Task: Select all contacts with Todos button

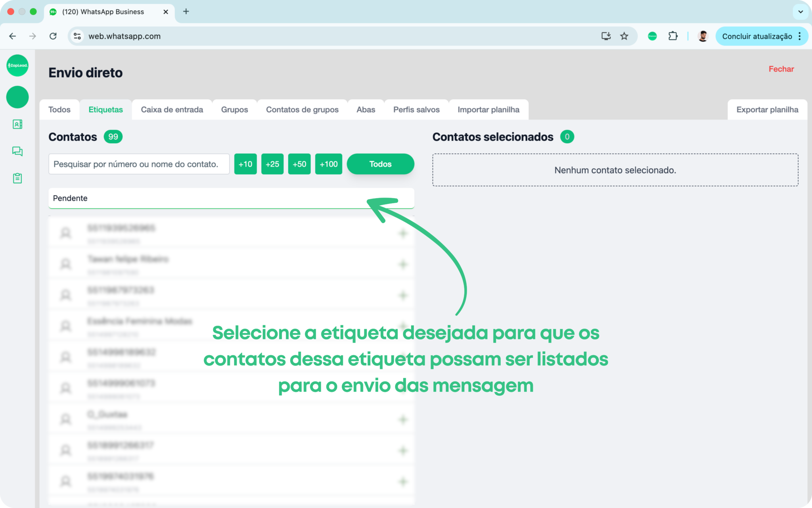Action: (x=380, y=164)
